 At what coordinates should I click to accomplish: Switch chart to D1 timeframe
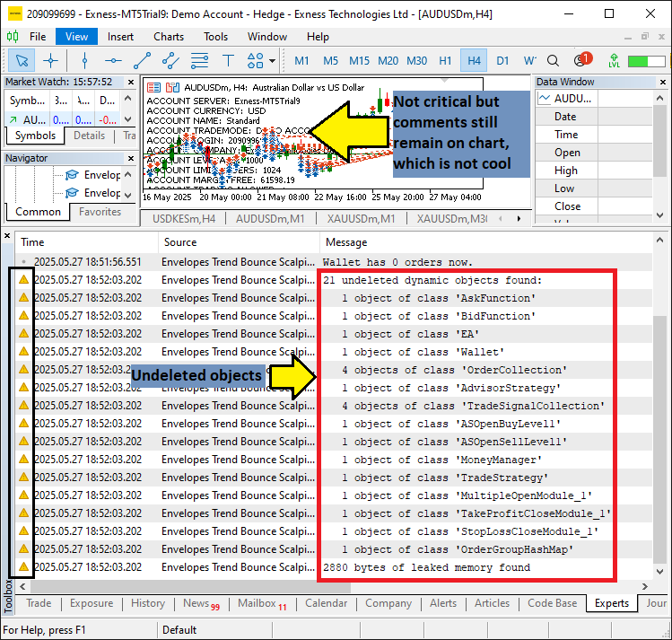click(x=502, y=61)
